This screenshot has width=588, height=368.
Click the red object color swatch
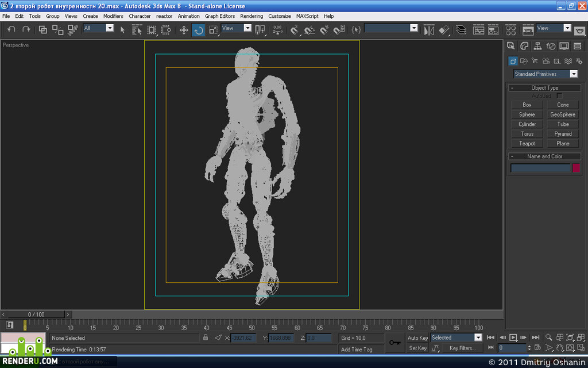point(577,168)
